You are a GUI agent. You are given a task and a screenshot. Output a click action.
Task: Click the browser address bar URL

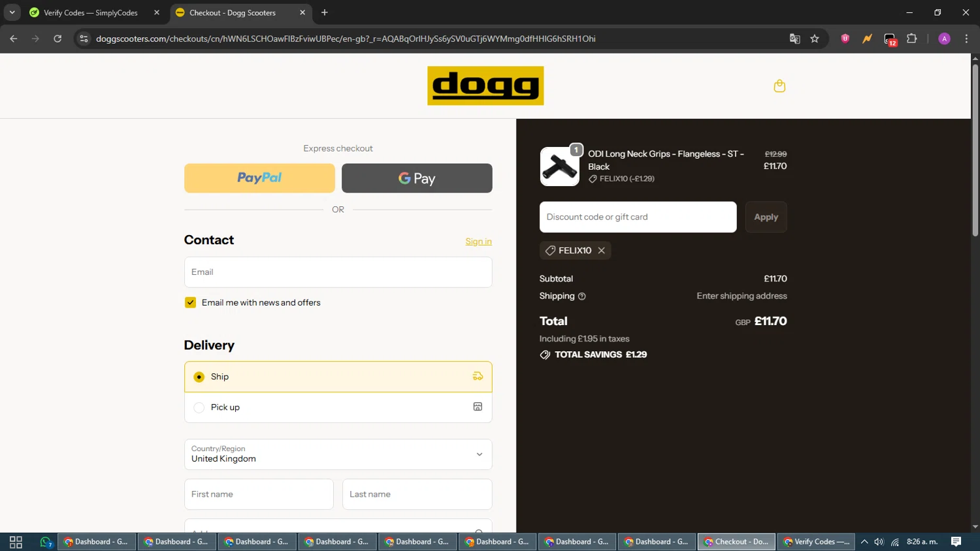(346, 39)
